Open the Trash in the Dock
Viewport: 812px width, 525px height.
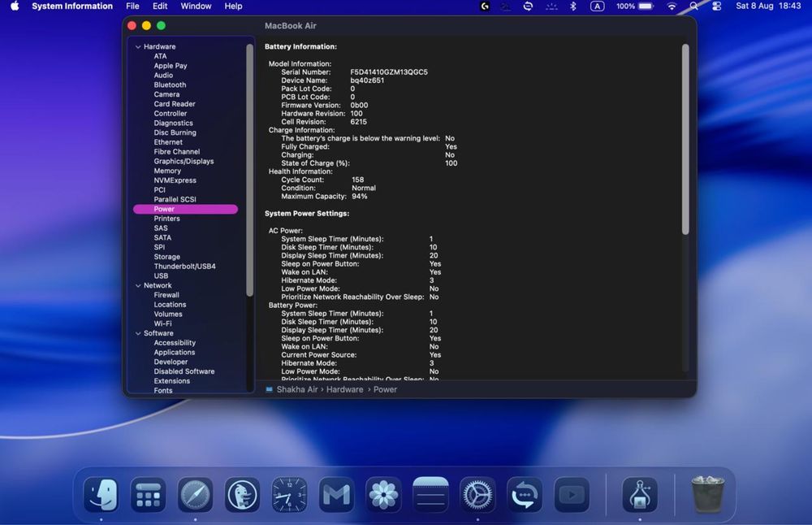point(708,495)
